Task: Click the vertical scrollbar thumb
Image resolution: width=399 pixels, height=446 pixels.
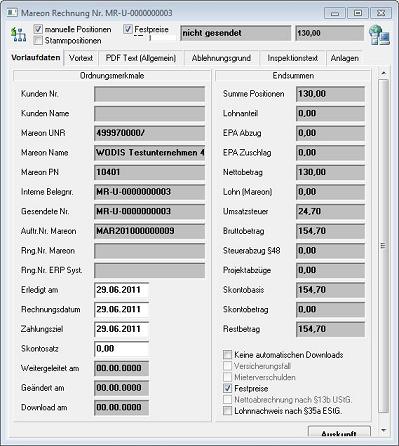Action: point(384,246)
